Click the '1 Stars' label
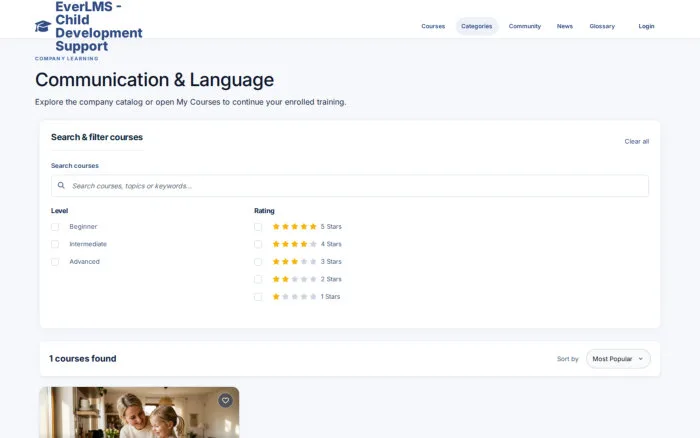 pos(330,296)
